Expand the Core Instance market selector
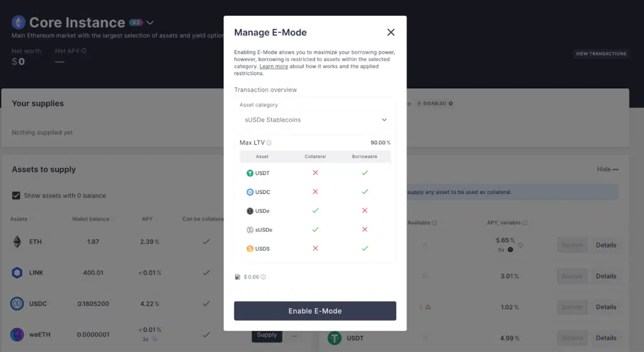 coord(150,23)
